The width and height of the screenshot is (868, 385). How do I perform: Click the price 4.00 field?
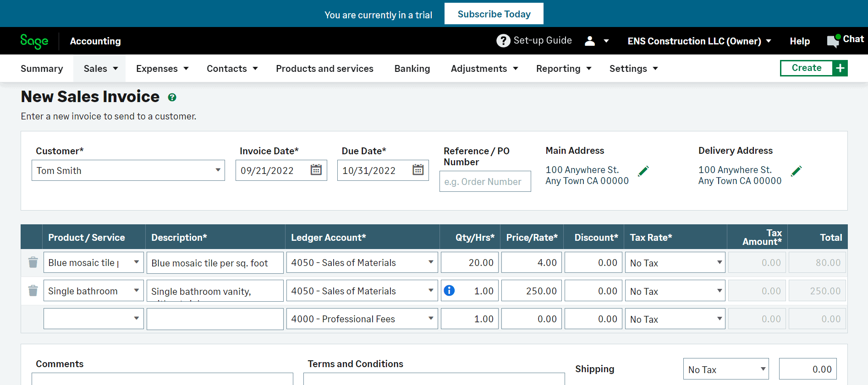pyautogui.click(x=532, y=263)
